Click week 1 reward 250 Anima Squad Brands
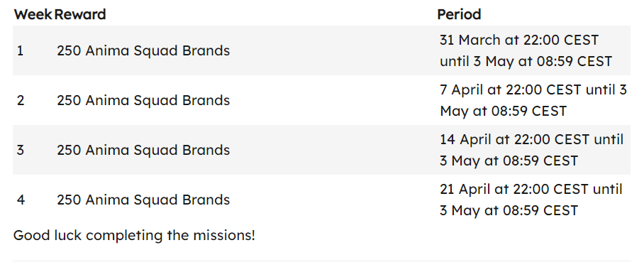The image size is (644, 277). pos(143,50)
